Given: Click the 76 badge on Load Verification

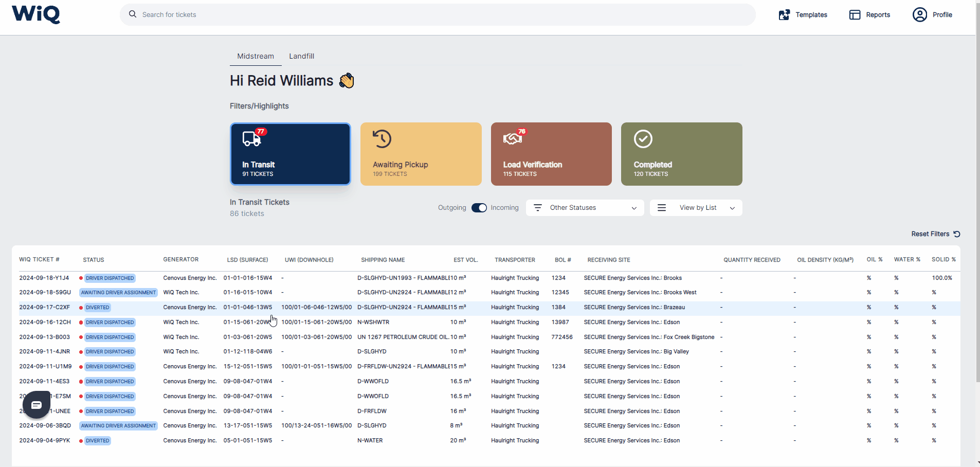Looking at the screenshot, I should point(522,132).
